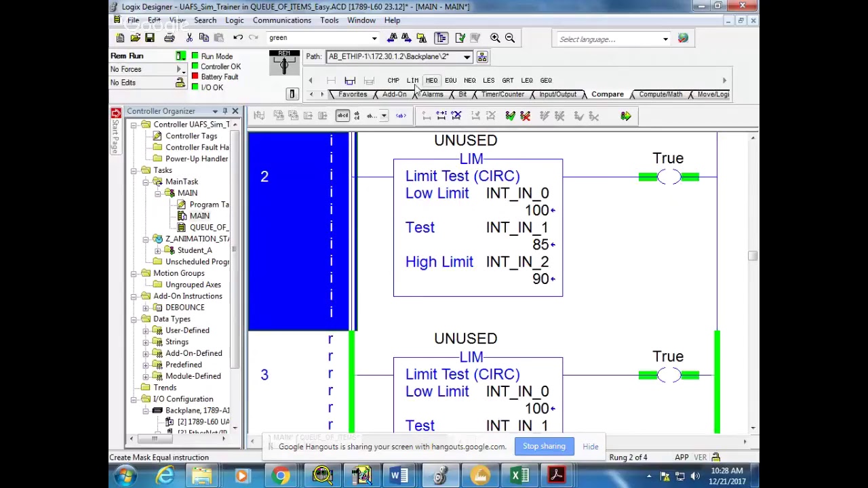868x488 pixels.
Task: Open the Select language dropdown
Action: (x=665, y=39)
